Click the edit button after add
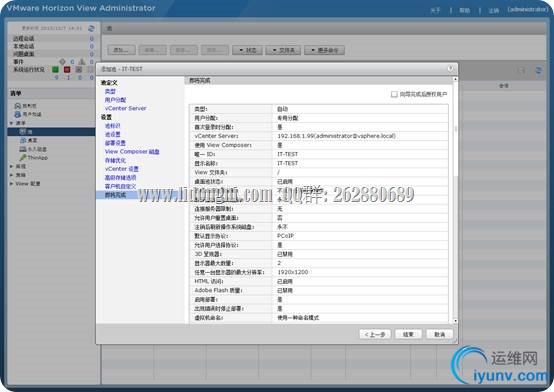Screen dimensions: 554x392 click(x=153, y=50)
